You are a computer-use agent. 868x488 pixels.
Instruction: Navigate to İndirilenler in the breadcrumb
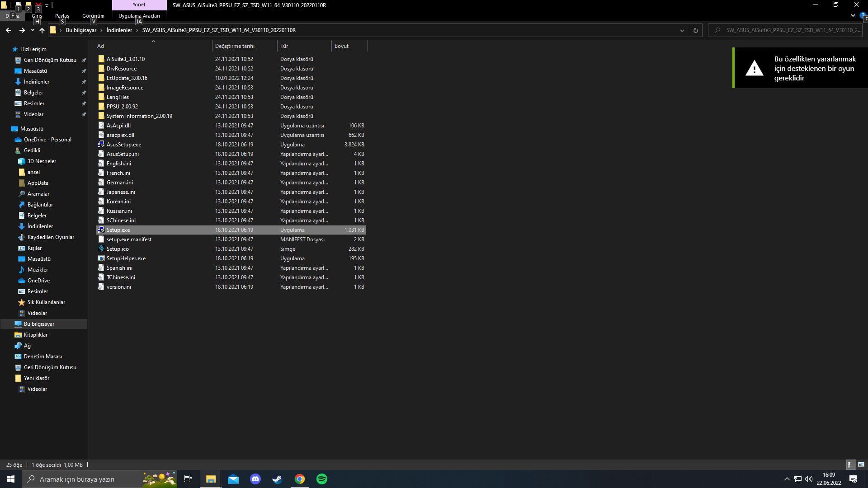click(x=119, y=30)
